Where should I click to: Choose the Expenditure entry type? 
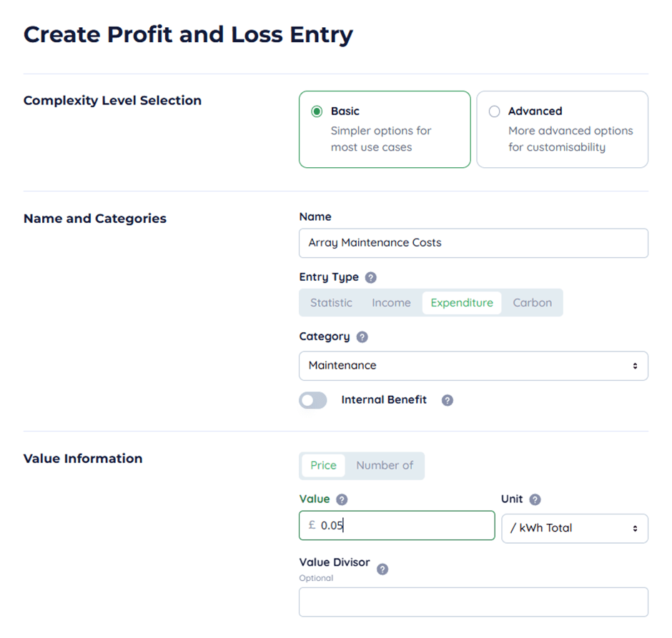click(x=462, y=303)
